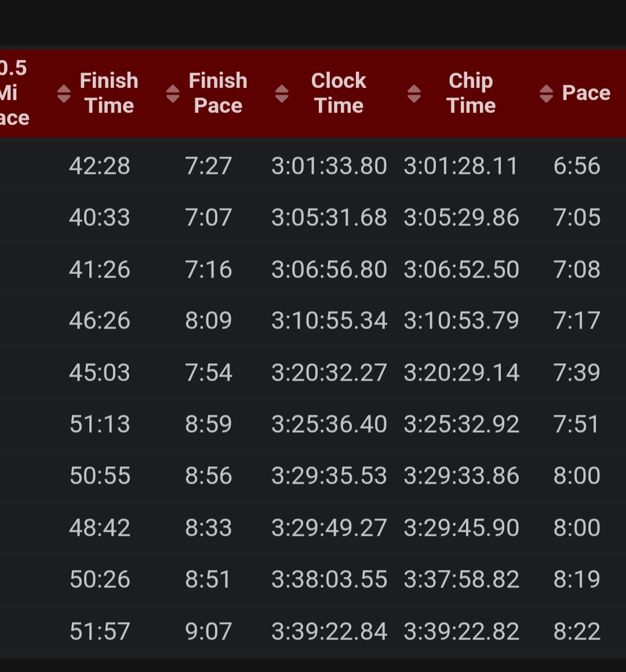Click chip time 3:37:58.82
Screen dimensions: 626x672
[461, 579]
